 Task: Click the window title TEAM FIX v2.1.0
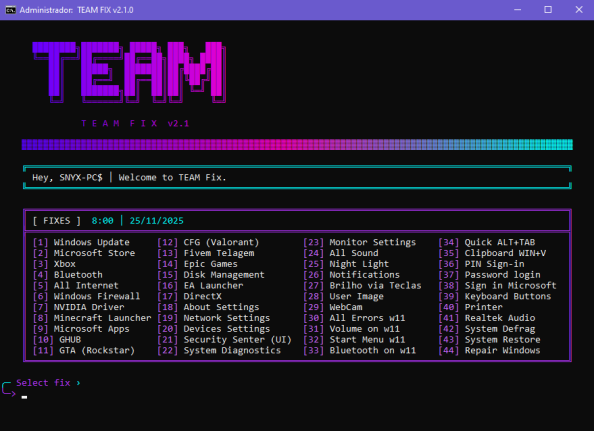pyautogui.click(x=105, y=10)
